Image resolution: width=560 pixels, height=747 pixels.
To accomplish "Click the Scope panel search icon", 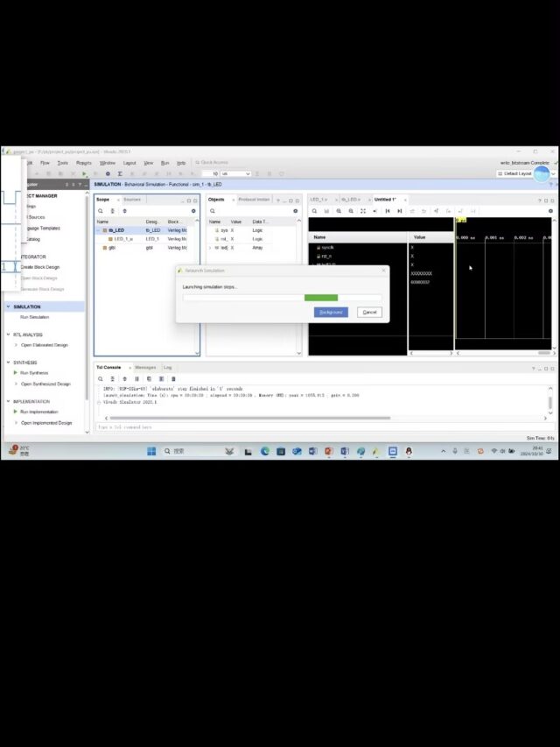I will pyautogui.click(x=100, y=211).
